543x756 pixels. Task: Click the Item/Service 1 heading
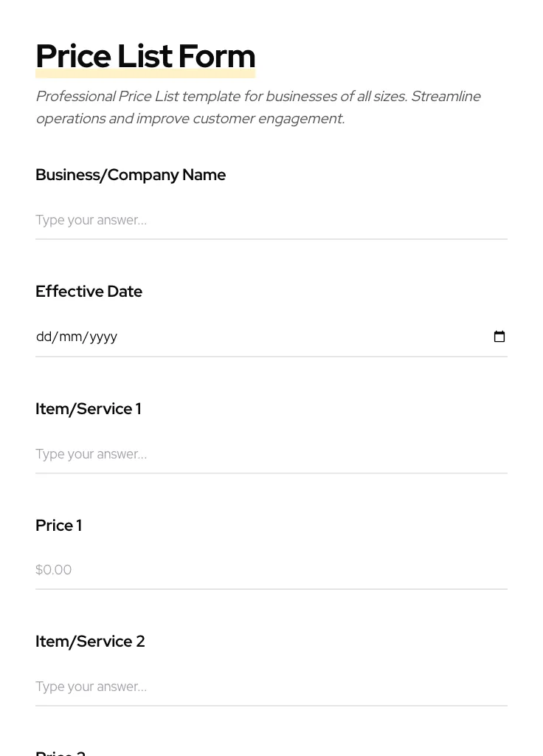88,409
